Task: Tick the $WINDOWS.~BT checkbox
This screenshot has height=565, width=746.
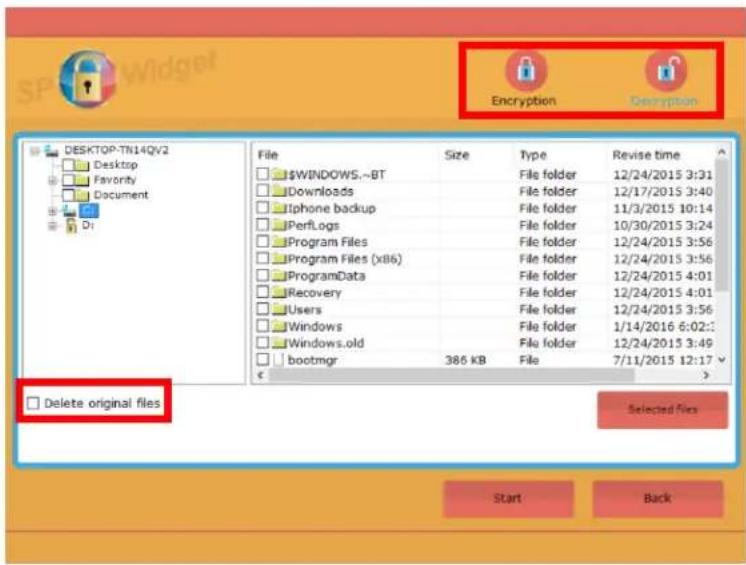Action: point(263,174)
